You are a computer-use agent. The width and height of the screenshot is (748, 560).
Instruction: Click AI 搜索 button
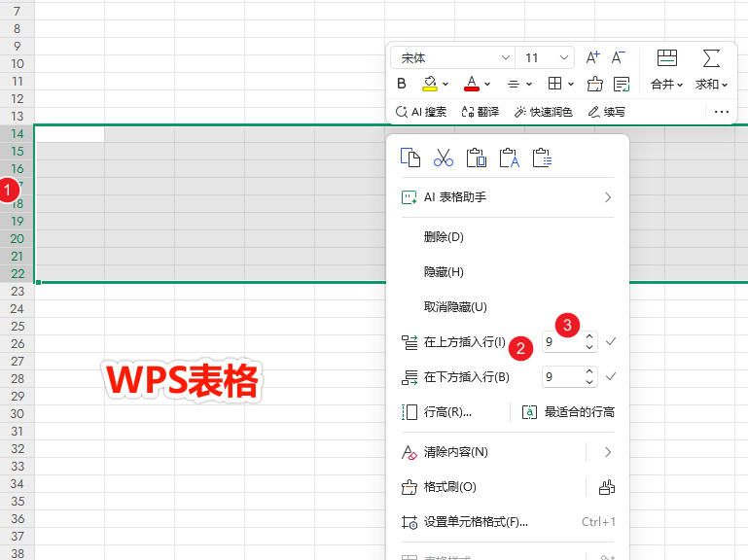point(421,112)
